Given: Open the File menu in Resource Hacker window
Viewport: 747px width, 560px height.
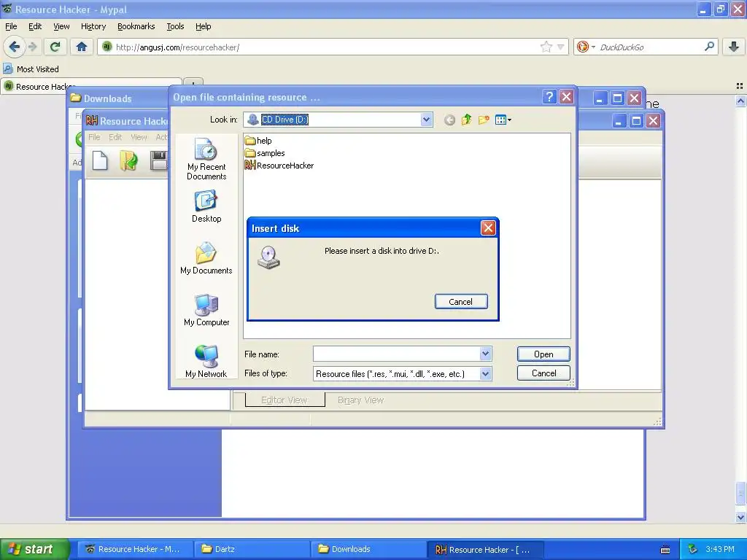Looking at the screenshot, I should pyautogui.click(x=94, y=137).
